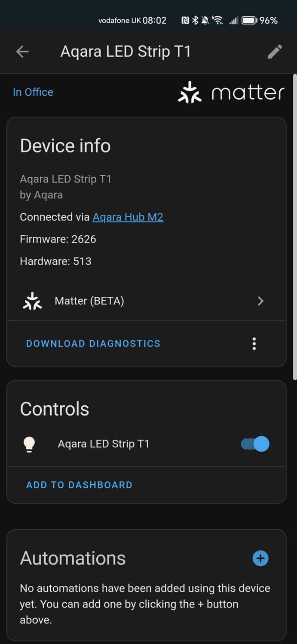
Task: Tap the In Office area link
Action: click(x=33, y=92)
